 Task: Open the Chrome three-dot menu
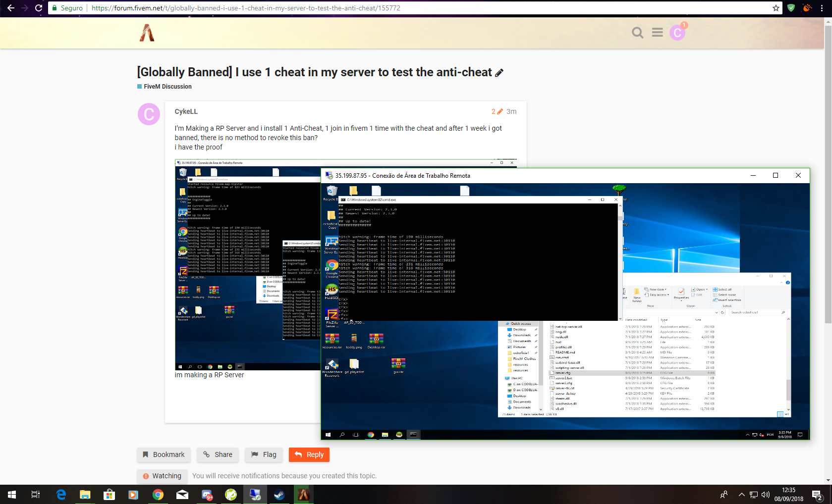point(822,8)
